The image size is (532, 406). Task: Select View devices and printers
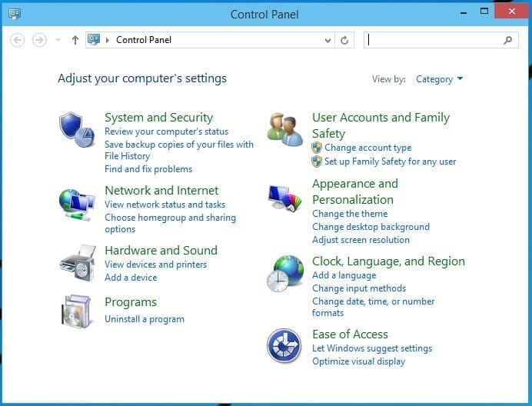(x=155, y=265)
